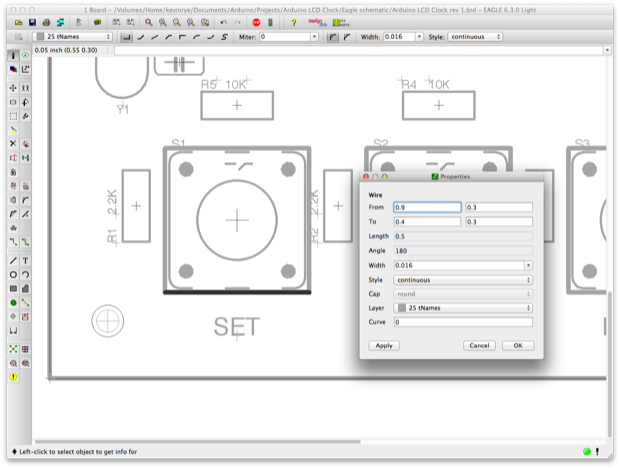Screen dimensions: 620x468
Task: Select the Change (wrench) tool
Action: [x=26, y=116]
